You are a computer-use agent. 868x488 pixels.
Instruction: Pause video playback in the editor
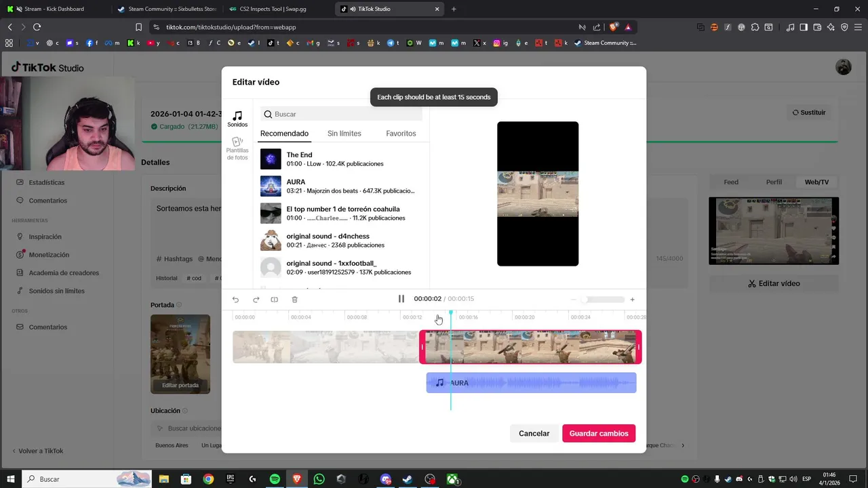[401, 299]
